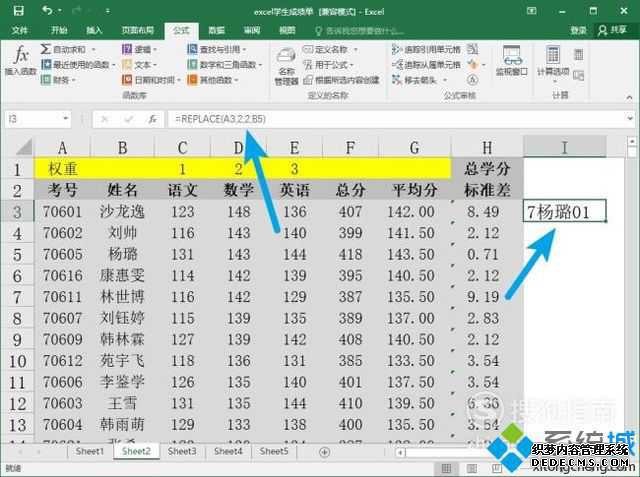
Task: Save the workbook via quick access toolbar
Action: tap(18, 11)
